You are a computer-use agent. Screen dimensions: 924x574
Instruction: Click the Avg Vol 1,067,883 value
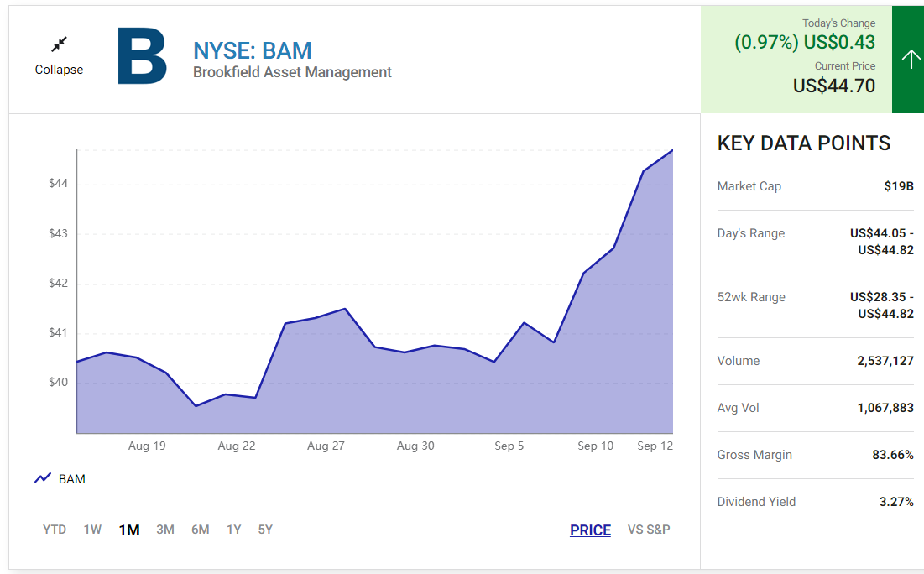885,408
